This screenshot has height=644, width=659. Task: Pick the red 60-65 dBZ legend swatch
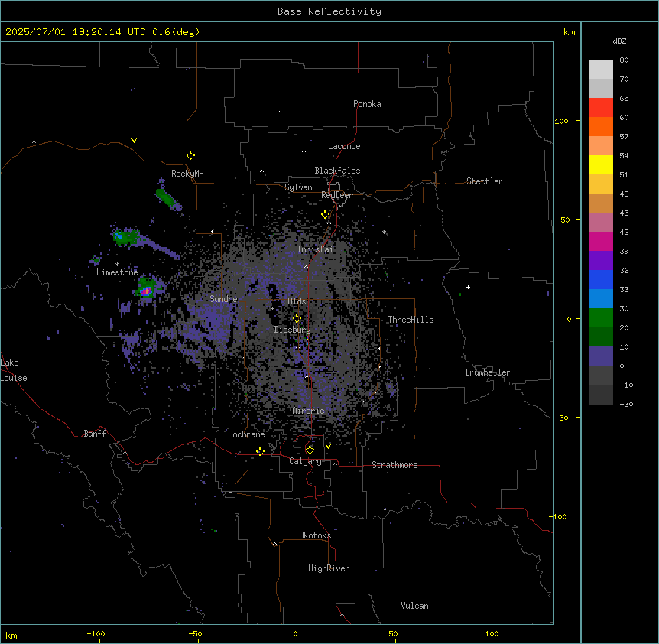[x=601, y=108]
